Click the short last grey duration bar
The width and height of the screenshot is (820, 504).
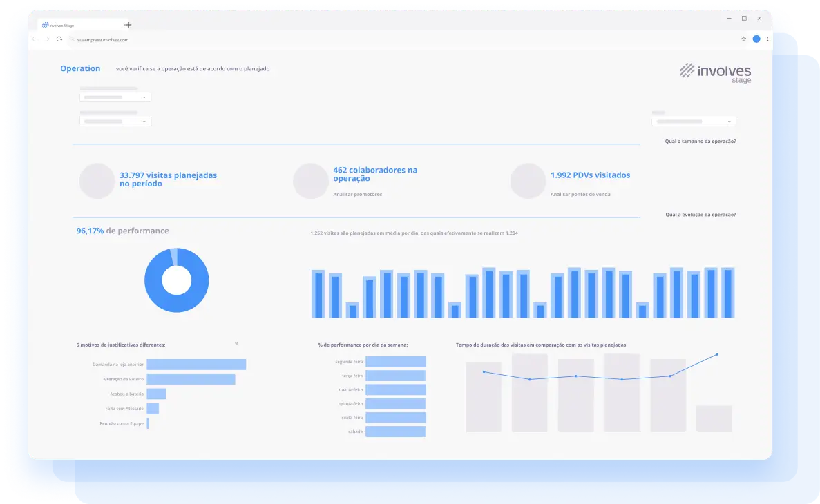click(714, 418)
